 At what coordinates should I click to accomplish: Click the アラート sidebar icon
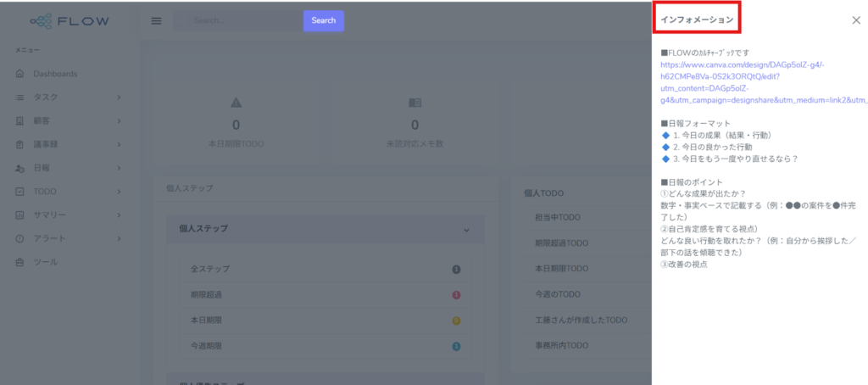click(20, 238)
